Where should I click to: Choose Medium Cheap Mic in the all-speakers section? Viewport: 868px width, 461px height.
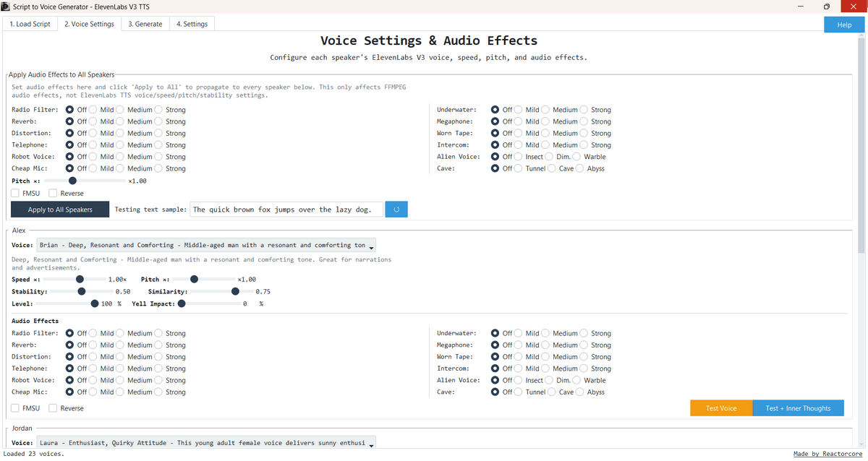tap(121, 168)
